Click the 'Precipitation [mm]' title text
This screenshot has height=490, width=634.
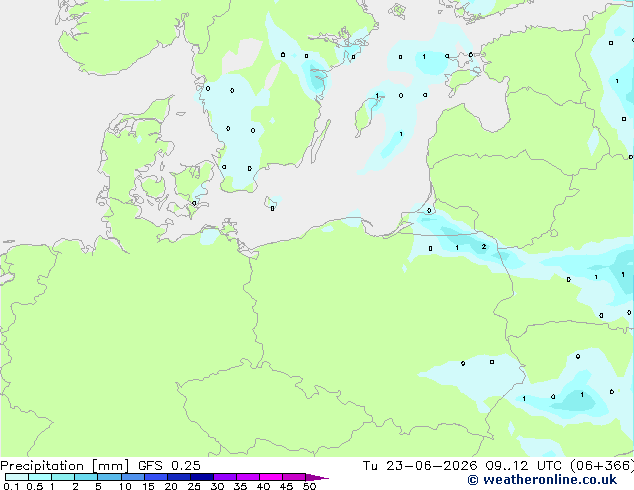pos(64,466)
